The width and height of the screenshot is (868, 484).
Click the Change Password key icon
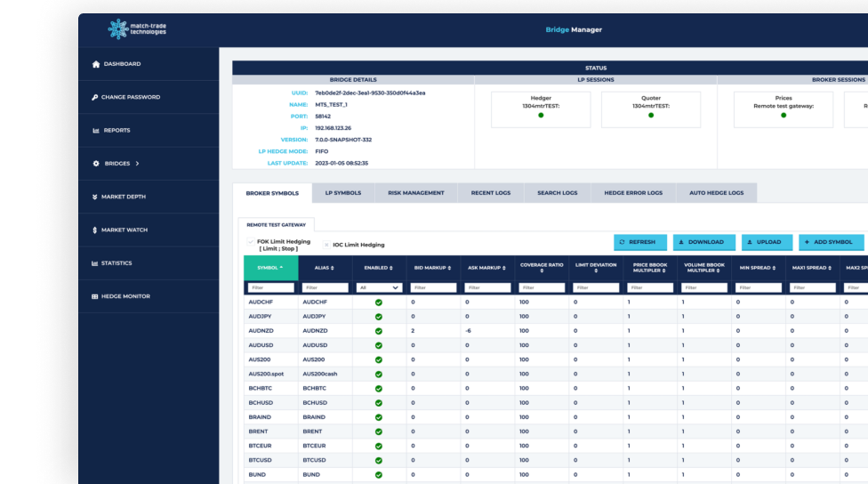(x=94, y=98)
